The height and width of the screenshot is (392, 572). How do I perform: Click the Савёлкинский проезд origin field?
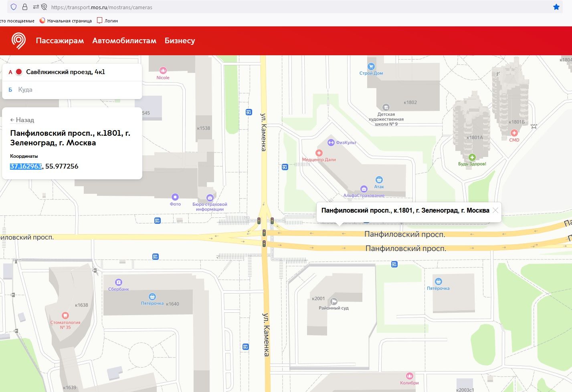[65, 72]
